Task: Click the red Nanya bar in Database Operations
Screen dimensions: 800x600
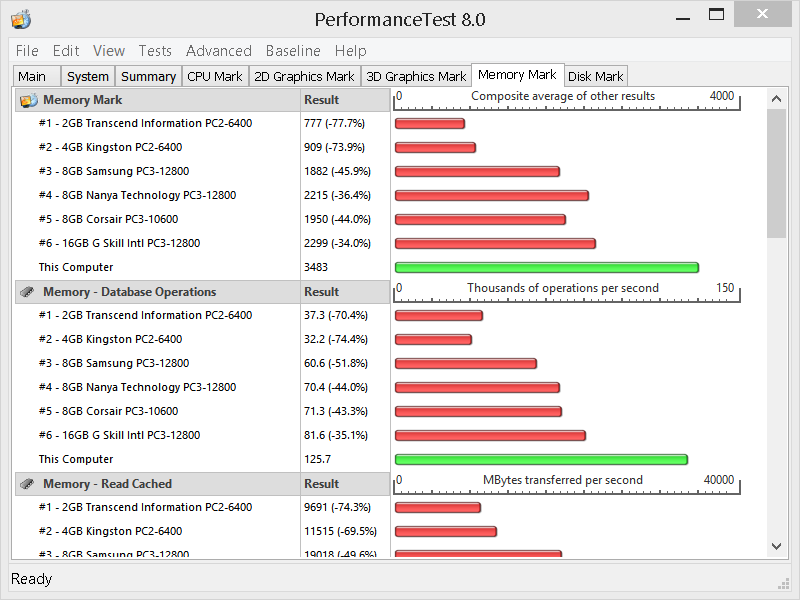Action: click(x=477, y=388)
